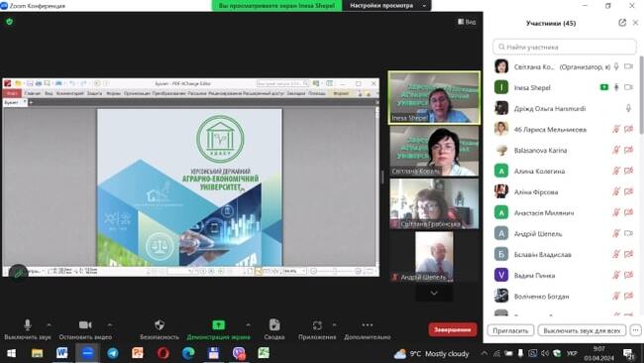Click the Найти участника search field
Viewport: 644px width, 363px height.
565,47
